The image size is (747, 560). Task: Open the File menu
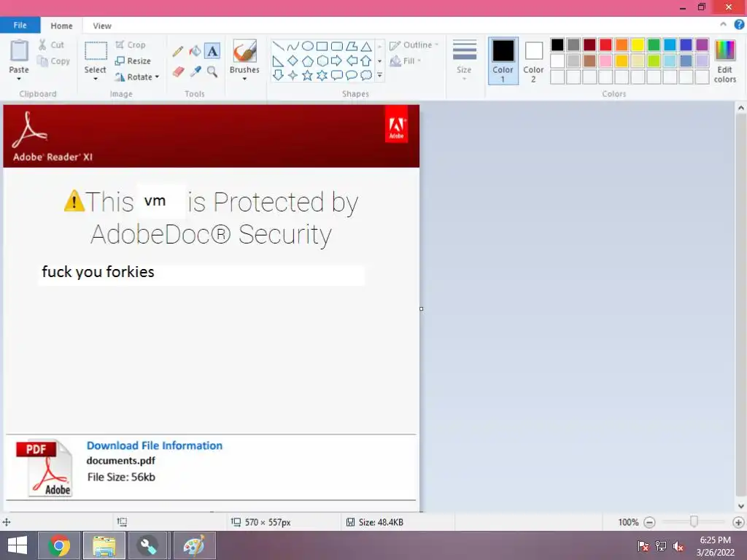point(20,26)
